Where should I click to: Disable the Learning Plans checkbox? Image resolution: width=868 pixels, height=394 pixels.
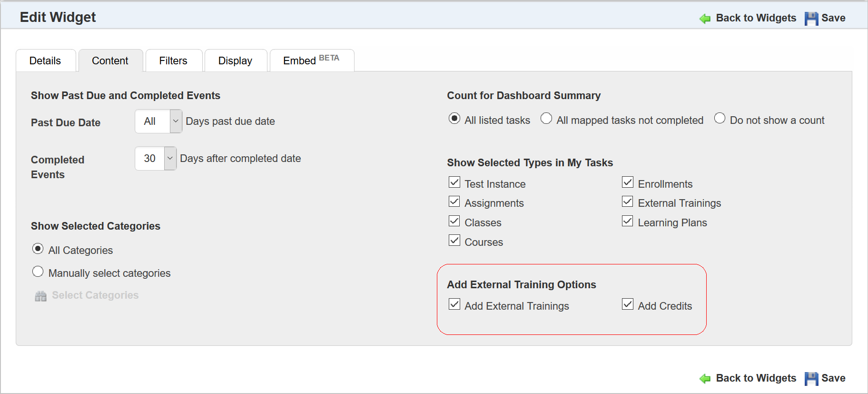pyautogui.click(x=628, y=221)
